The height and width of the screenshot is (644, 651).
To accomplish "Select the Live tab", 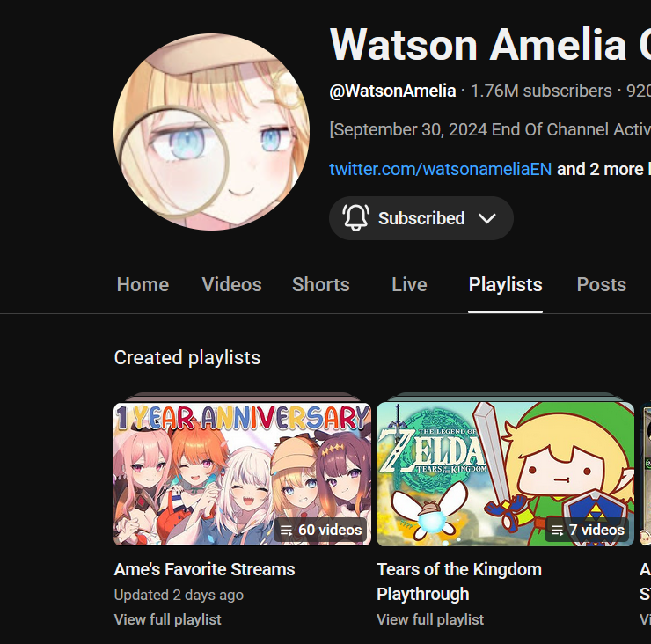I will [409, 285].
